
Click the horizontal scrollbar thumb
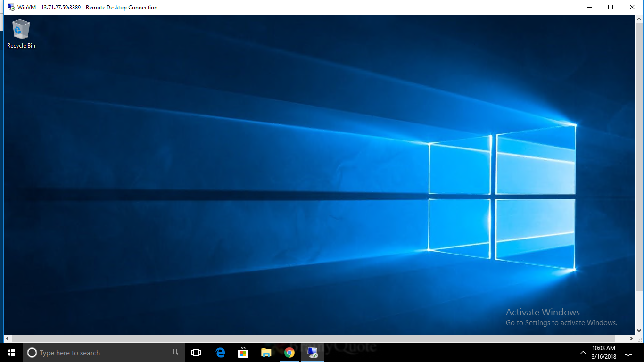[x=313, y=338]
